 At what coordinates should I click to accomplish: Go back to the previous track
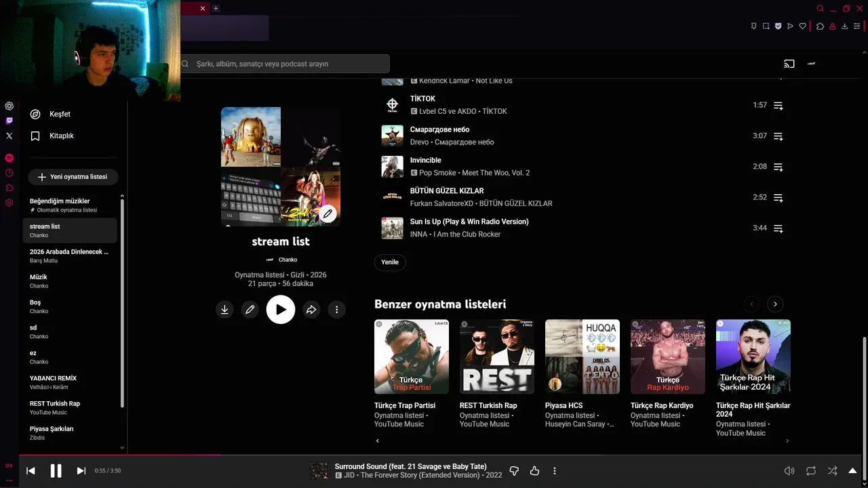31,471
